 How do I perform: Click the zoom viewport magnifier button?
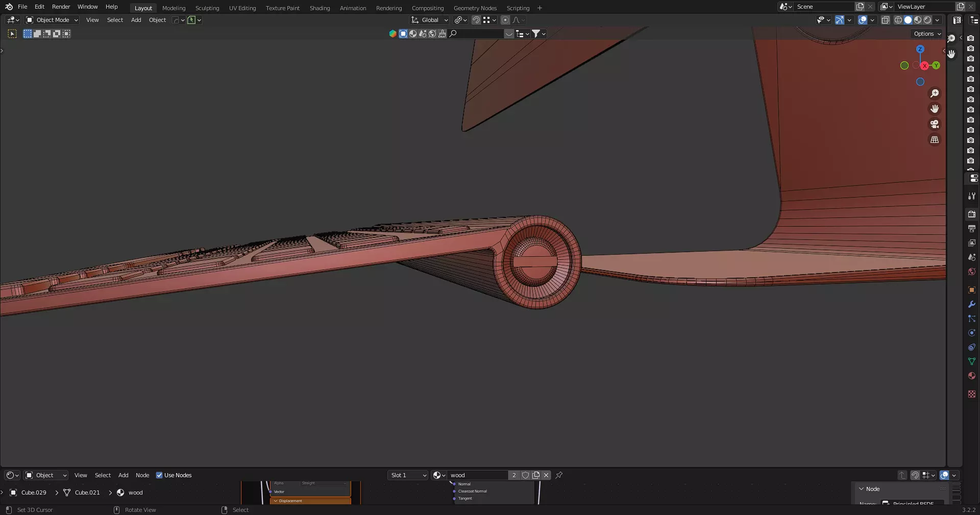pyautogui.click(x=935, y=93)
